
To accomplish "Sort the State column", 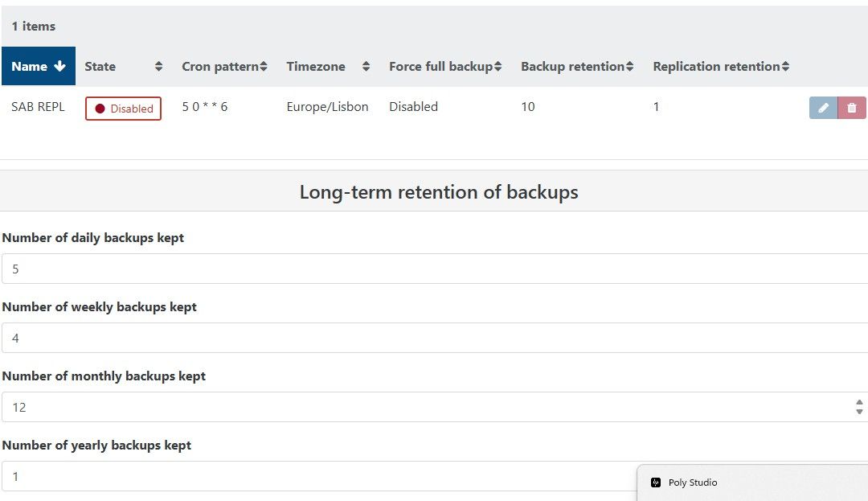I will coord(159,67).
